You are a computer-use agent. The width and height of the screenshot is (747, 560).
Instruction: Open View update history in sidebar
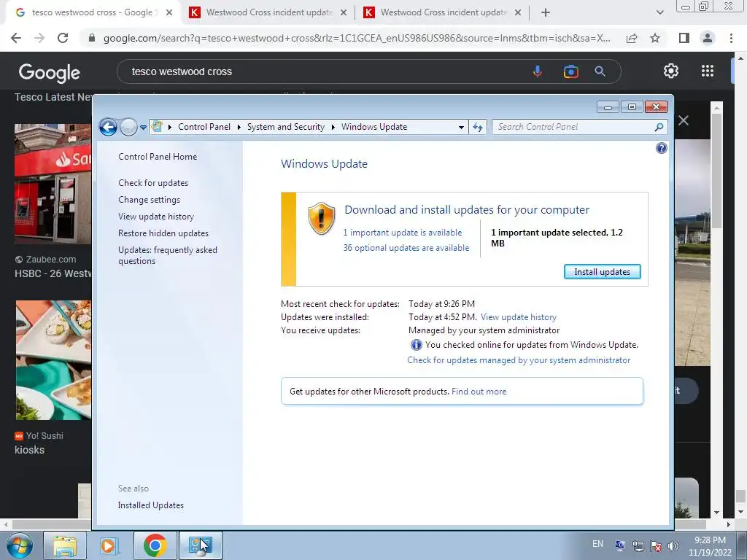(x=156, y=216)
